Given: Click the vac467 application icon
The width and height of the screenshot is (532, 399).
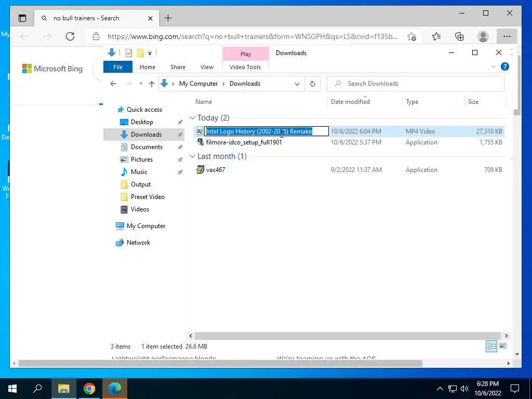Looking at the screenshot, I should tap(200, 169).
